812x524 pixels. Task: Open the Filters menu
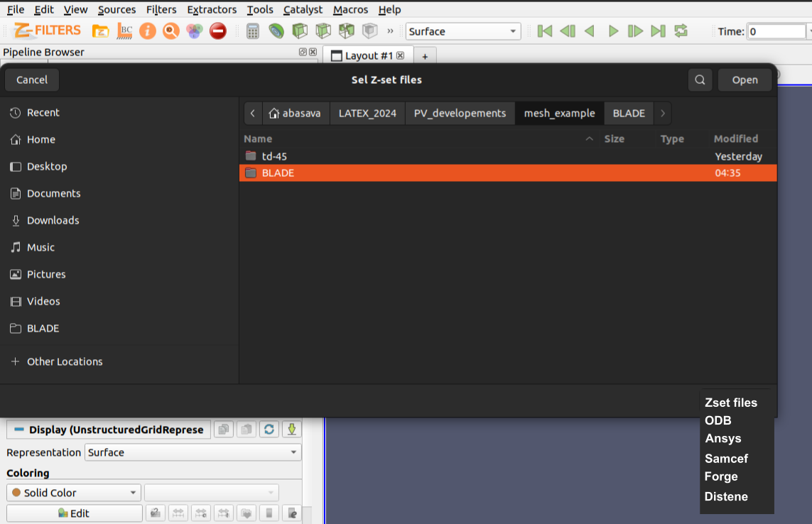tap(161, 9)
